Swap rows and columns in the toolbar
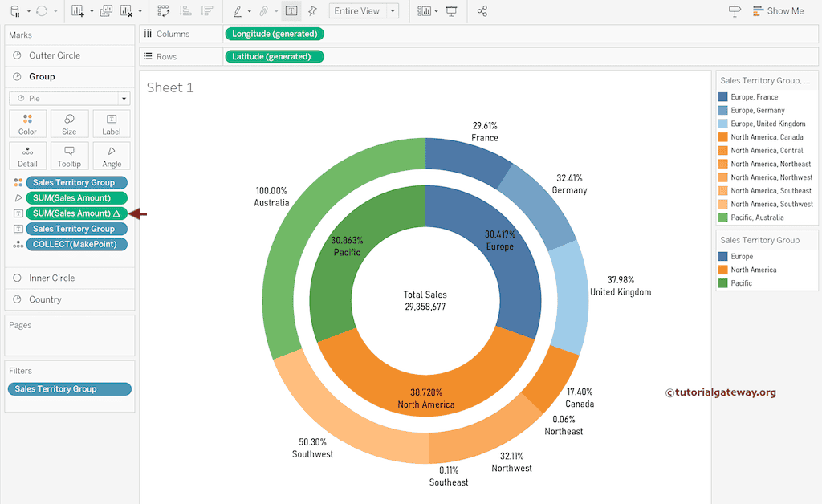 [x=163, y=11]
